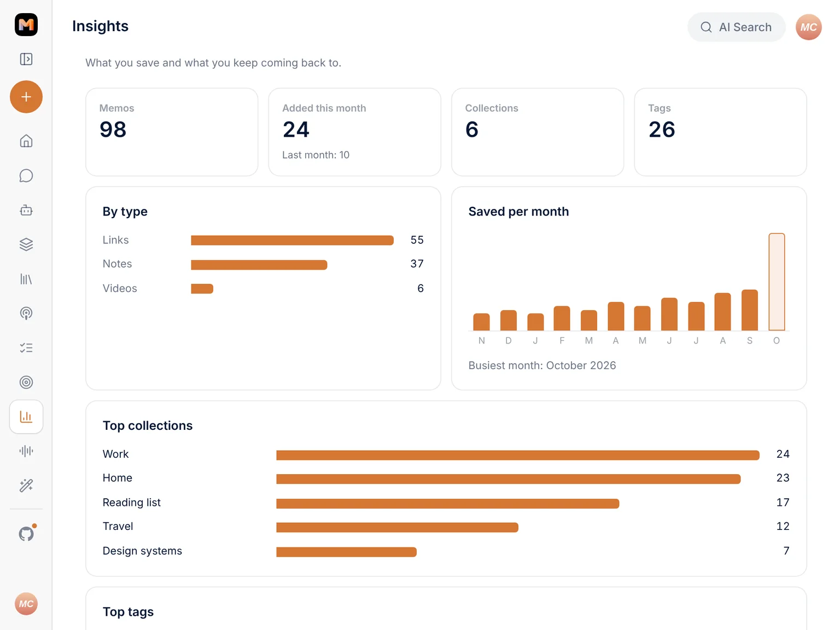Open the chat bubble icon
This screenshot has width=840, height=630.
point(26,176)
